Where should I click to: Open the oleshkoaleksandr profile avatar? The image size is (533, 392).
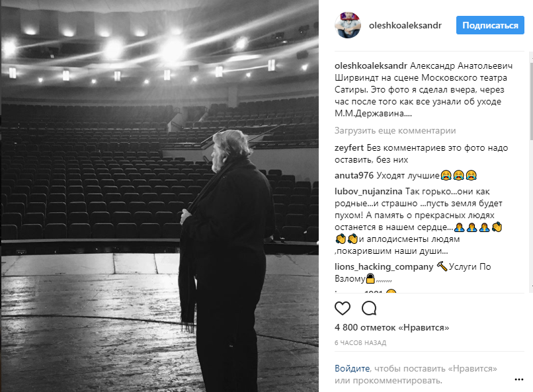[348, 25]
